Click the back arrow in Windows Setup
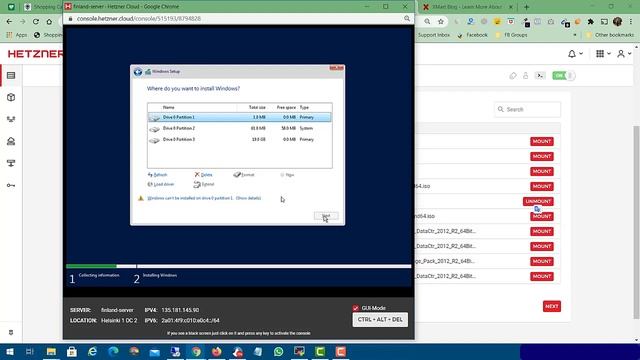640x360 pixels. coord(138,72)
